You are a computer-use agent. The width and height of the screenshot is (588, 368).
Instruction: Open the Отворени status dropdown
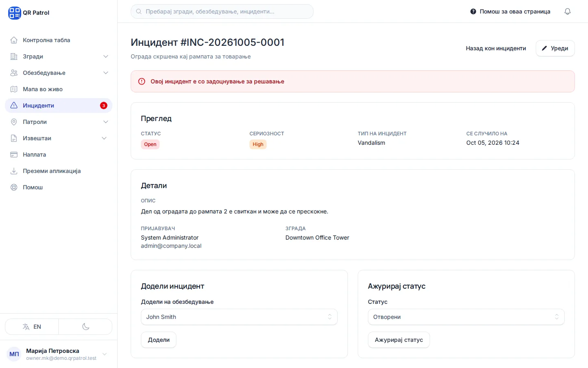[466, 317]
